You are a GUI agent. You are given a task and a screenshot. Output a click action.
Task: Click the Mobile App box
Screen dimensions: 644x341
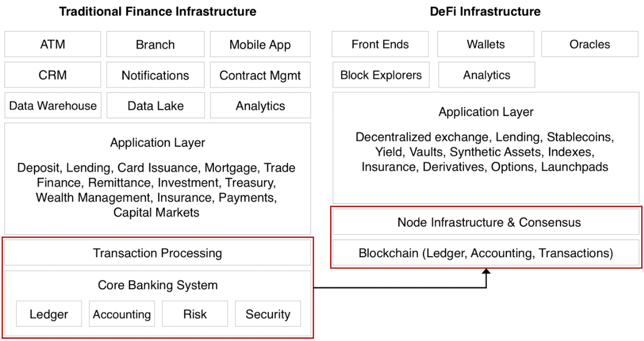(x=260, y=44)
